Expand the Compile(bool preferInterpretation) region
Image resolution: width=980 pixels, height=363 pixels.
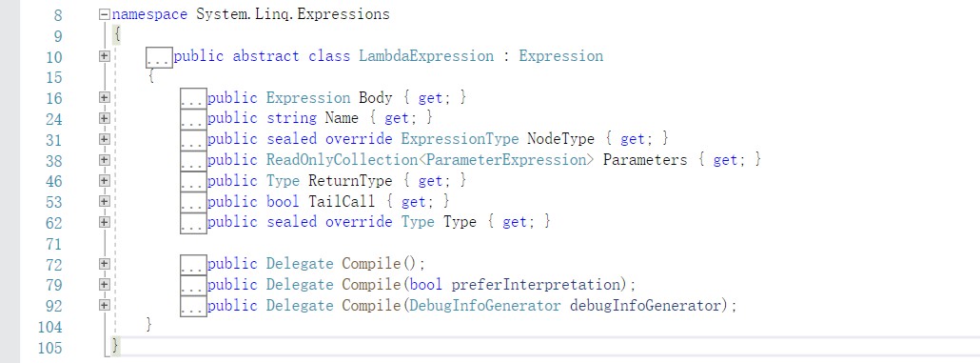pos(105,285)
